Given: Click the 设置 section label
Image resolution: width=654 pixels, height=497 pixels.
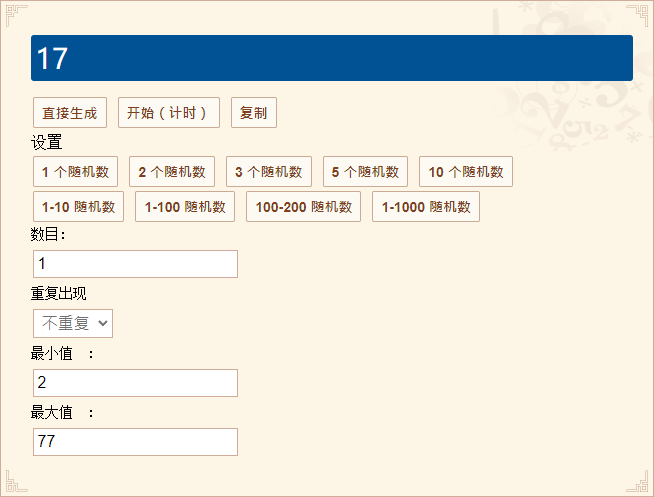Looking at the screenshot, I should [46, 142].
